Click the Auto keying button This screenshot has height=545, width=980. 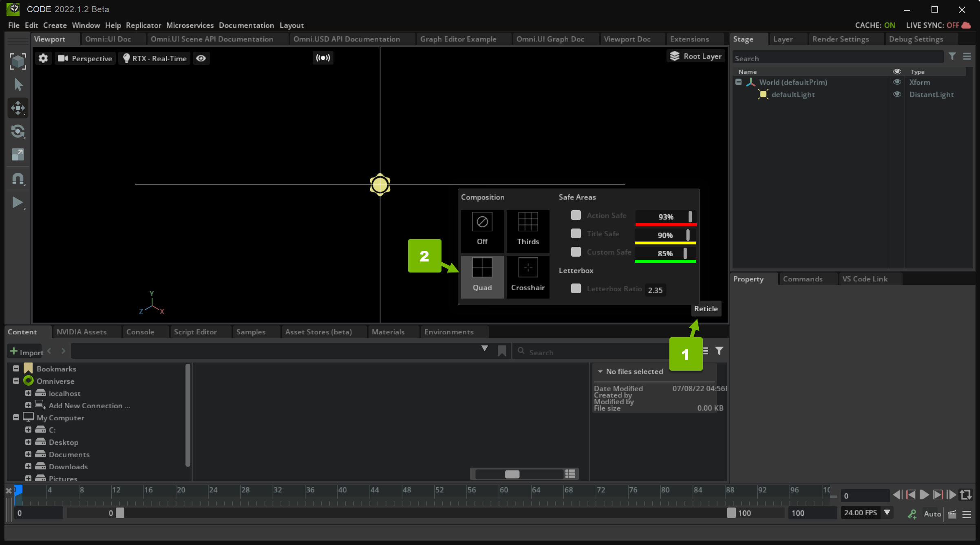click(x=932, y=514)
